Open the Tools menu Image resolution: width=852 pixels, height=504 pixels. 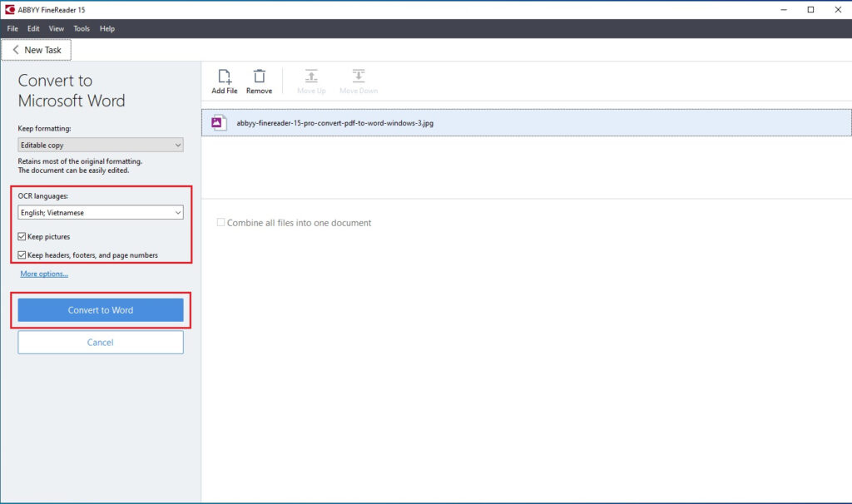[82, 28]
